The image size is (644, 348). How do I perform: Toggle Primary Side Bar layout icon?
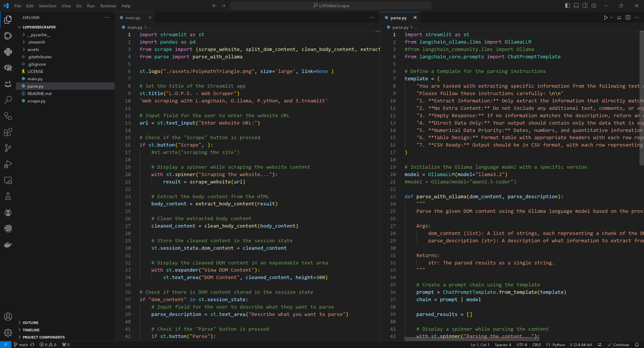(x=568, y=6)
